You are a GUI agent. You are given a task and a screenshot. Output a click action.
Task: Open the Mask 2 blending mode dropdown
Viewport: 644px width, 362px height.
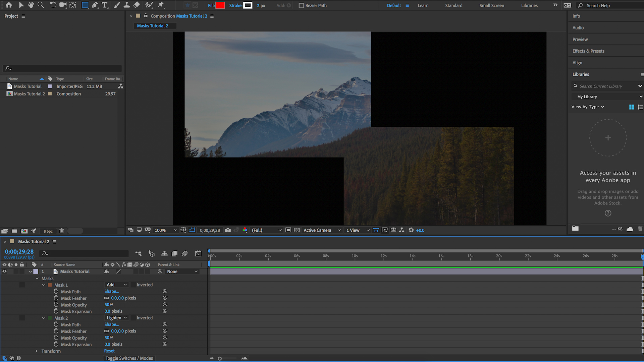[x=116, y=318]
